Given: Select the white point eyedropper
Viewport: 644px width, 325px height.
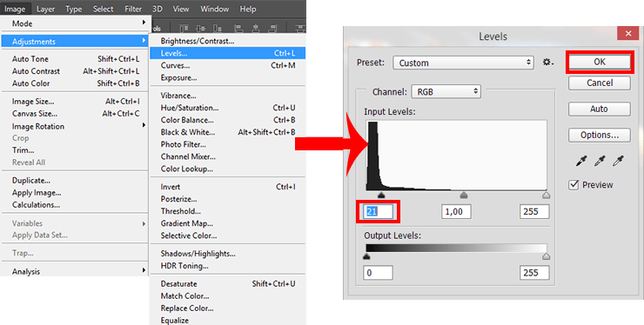Looking at the screenshot, I should (x=618, y=161).
